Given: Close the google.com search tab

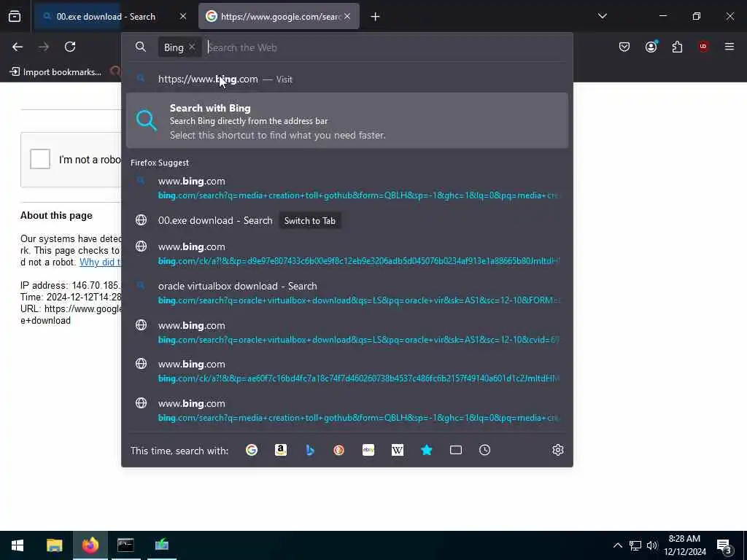Looking at the screenshot, I should pyautogui.click(x=347, y=16).
